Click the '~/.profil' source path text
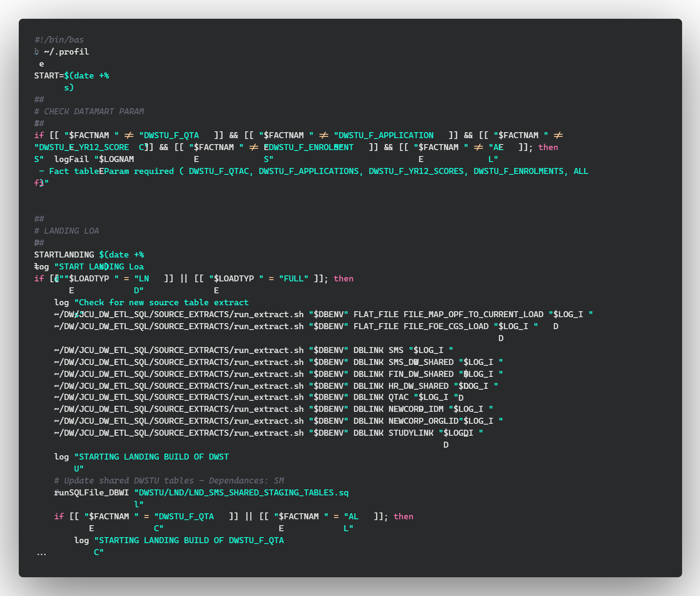Viewport: 700px width, 596px height. 67,52
